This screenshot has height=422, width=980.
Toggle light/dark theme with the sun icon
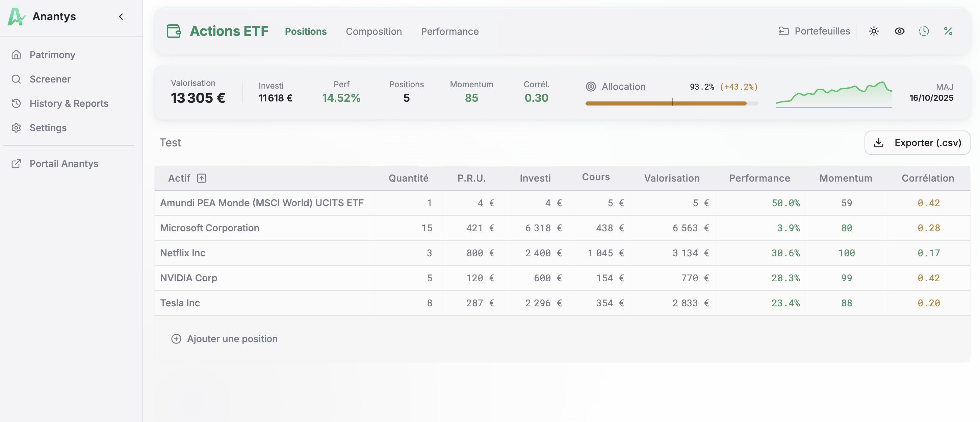(x=874, y=31)
